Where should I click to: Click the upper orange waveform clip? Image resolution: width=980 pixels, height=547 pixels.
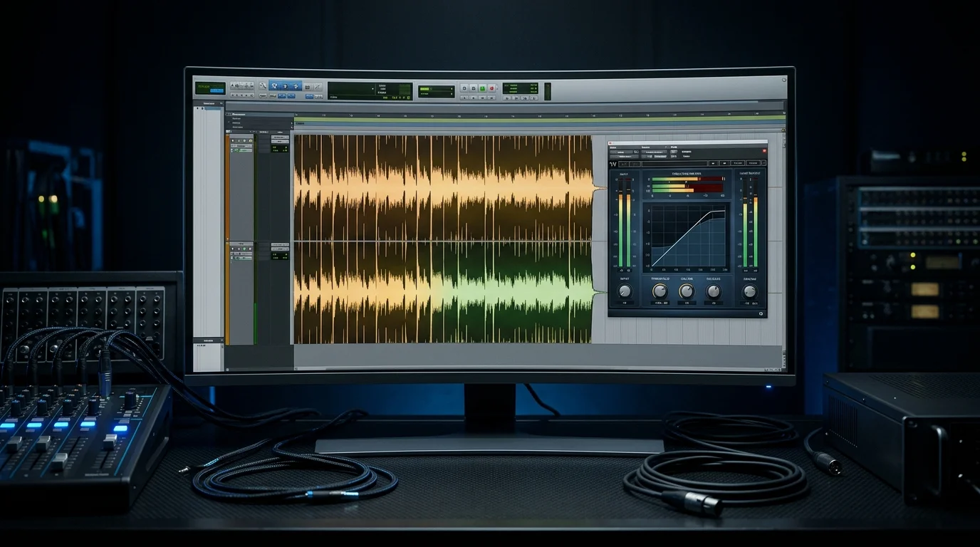click(x=443, y=188)
